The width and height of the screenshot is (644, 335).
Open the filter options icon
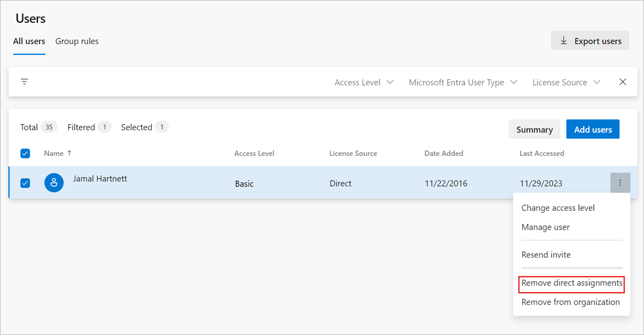click(24, 81)
